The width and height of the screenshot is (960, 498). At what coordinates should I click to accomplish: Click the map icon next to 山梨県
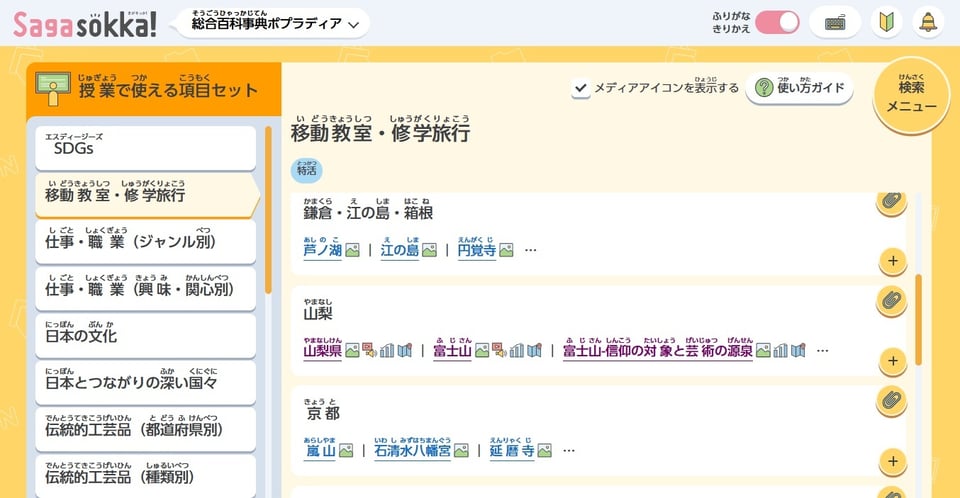[x=405, y=350]
